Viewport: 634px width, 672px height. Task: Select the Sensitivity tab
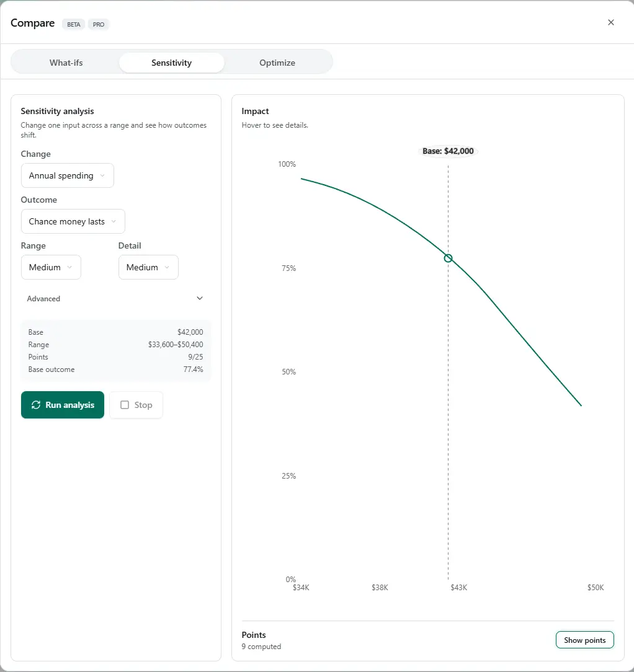point(171,63)
